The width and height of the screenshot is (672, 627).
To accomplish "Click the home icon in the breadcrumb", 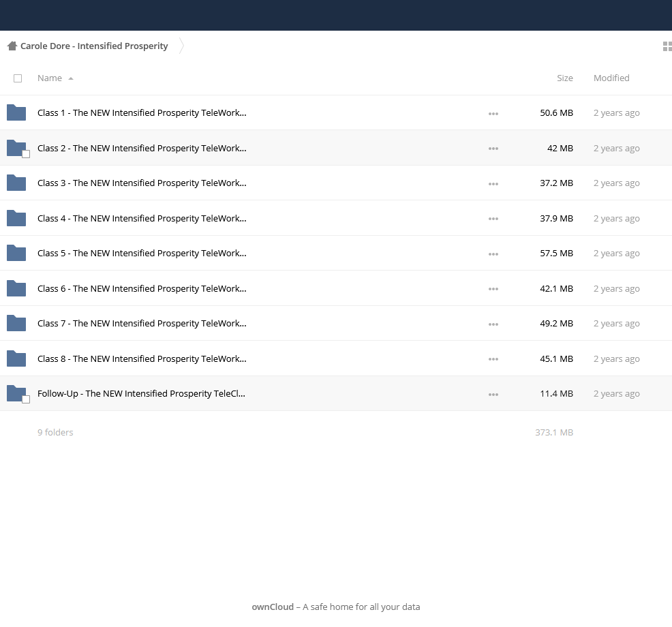I will 12,46.
